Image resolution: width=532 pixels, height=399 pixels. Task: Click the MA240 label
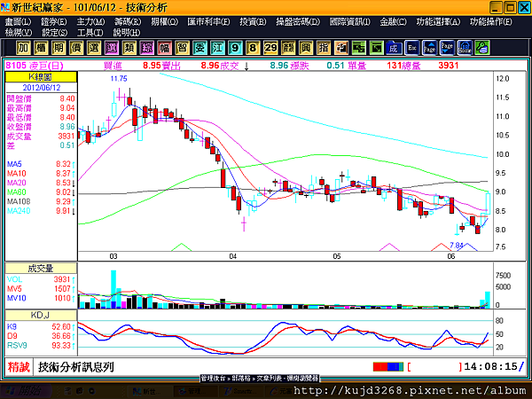[19, 211]
